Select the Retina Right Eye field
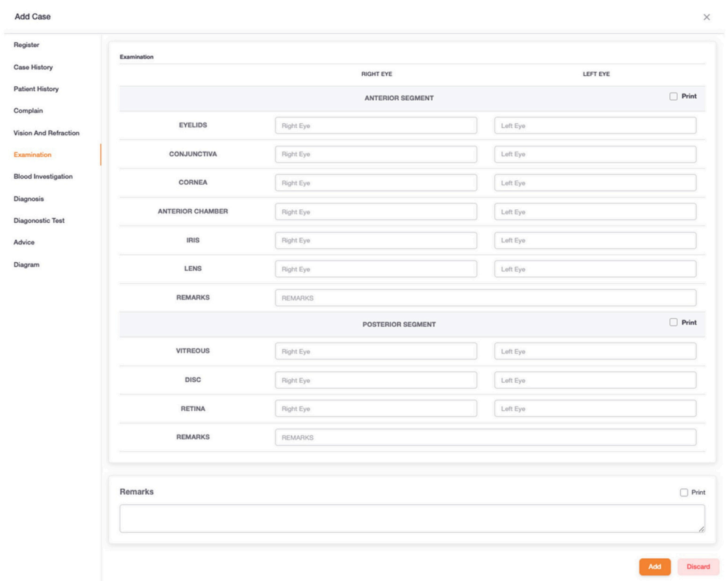The height and width of the screenshot is (581, 728). coord(375,409)
